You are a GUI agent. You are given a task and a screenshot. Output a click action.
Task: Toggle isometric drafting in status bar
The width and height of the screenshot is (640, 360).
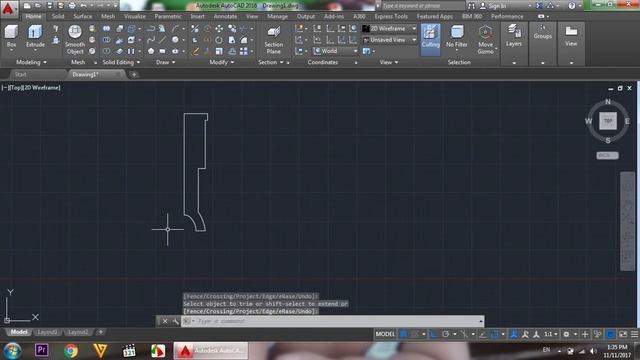464,334
